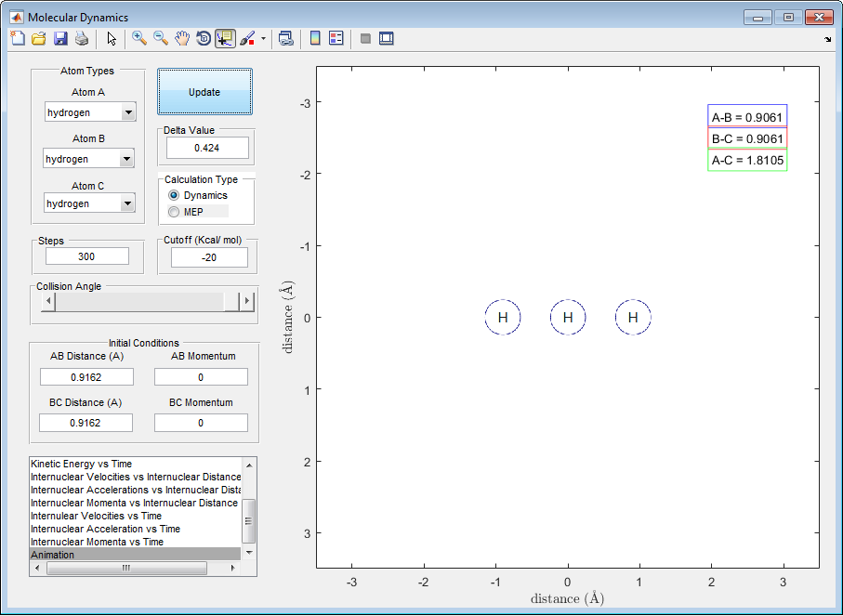
Task: Click the Collision Angle slider right arrow
Action: click(x=247, y=301)
